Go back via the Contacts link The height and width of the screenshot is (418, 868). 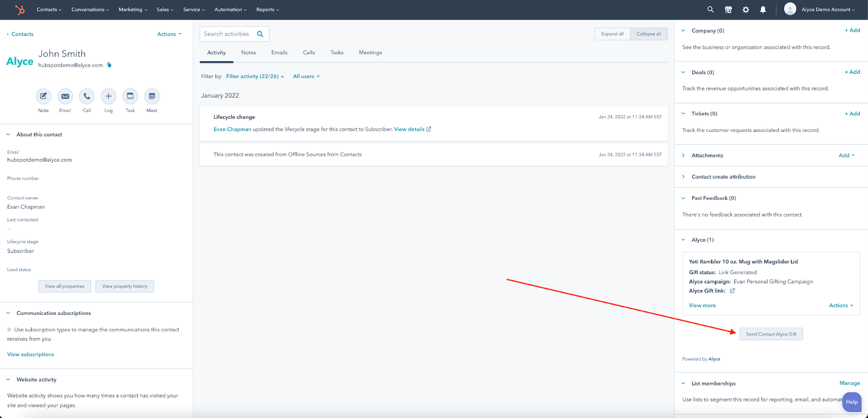tap(20, 34)
